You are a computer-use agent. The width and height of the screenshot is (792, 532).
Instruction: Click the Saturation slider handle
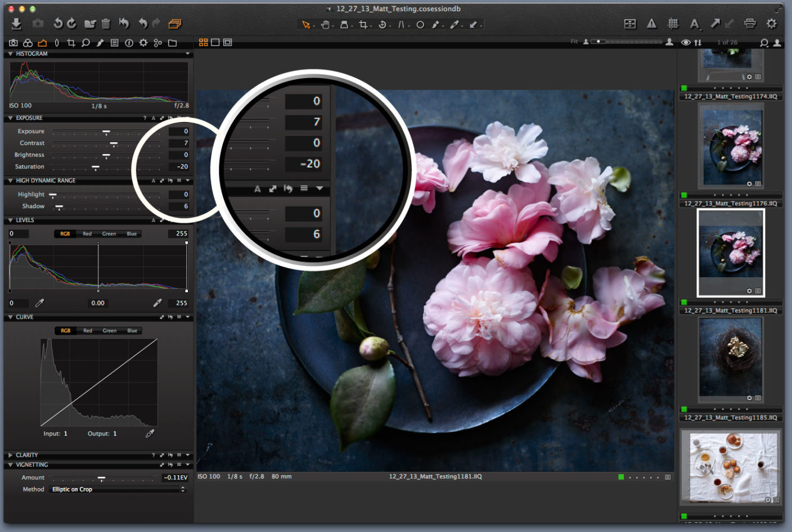coord(96,166)
